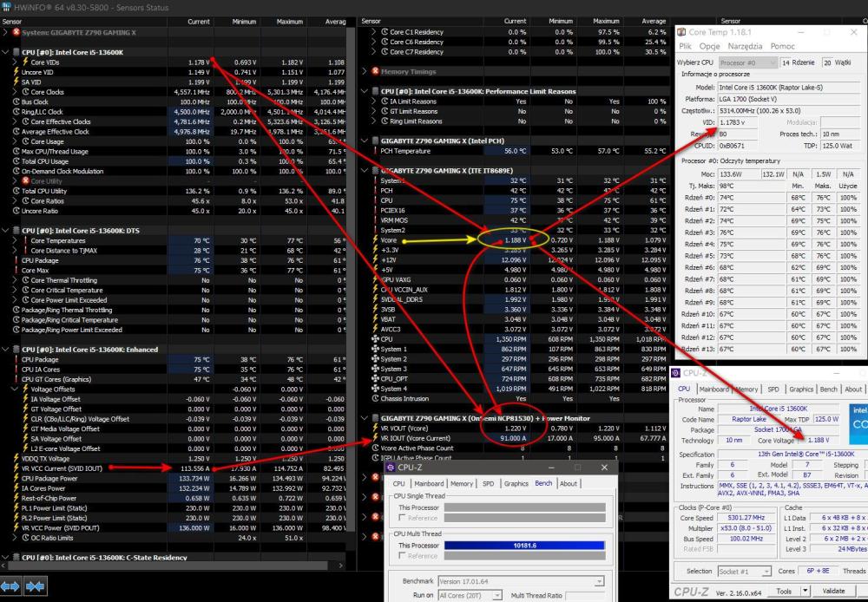Screen dimensions: 868x602
Task: Enable the Reference checkbox under CPU Multi Thread
Action: (401, 556)
